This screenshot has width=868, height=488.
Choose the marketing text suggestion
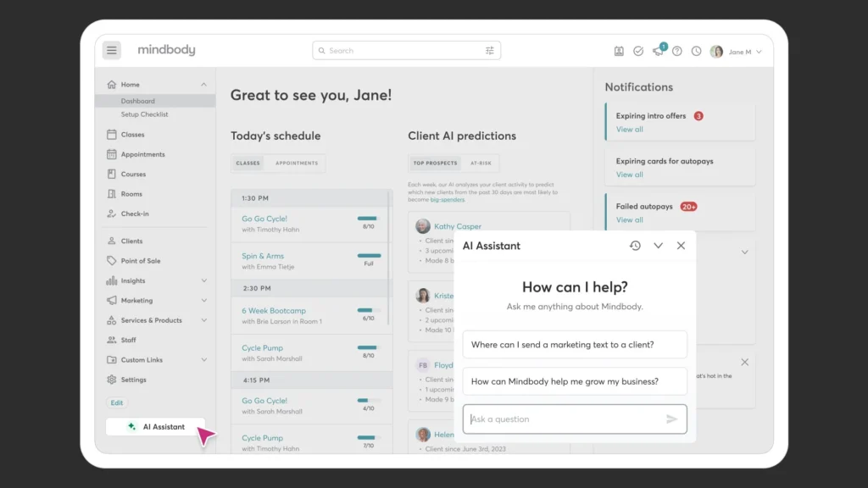pyautogui.click(x=575, y=345)
